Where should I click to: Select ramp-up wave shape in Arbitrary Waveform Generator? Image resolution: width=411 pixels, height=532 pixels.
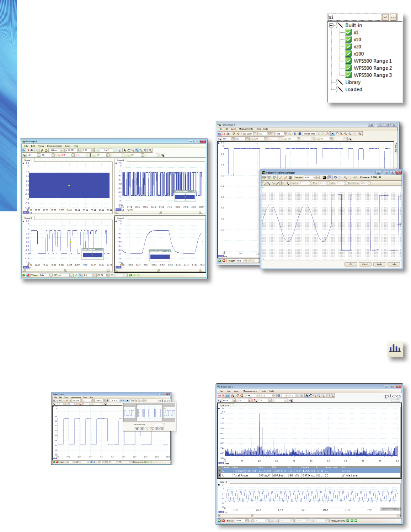click(278, 183)
